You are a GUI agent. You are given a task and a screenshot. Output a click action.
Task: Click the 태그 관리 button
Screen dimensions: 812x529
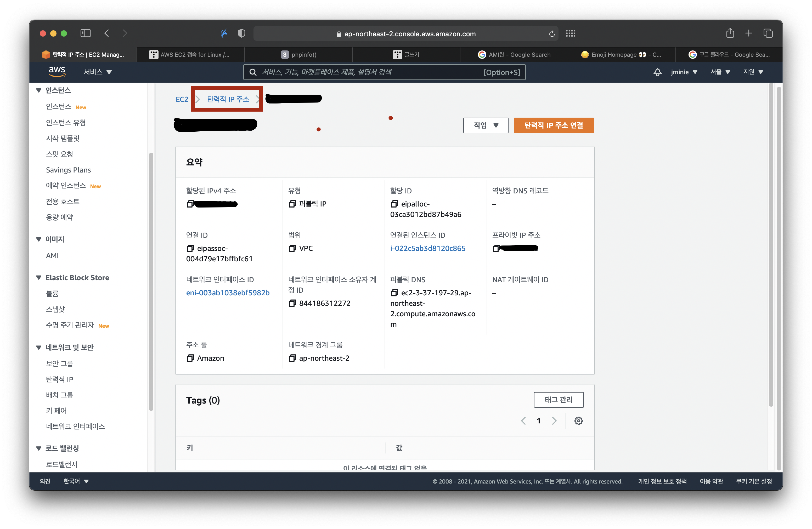click(559, 399)
